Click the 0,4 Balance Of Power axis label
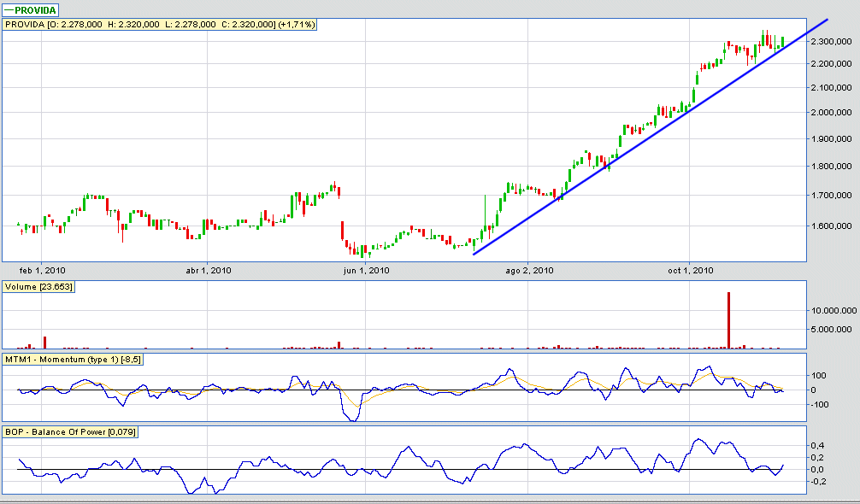This screenshot has height=504, width=860. (x=818, y=446)
